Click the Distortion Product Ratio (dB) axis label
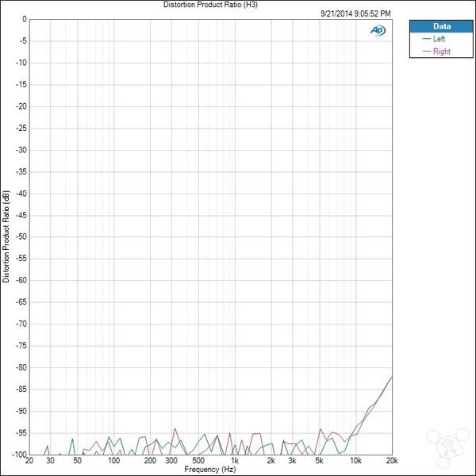This screenshot has width=476, height=476. (x=6, y=236)
